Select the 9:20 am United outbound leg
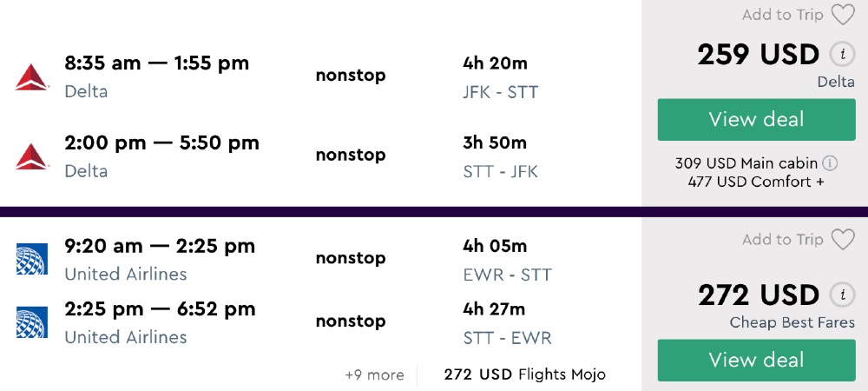The image size is (868, 391). click(160, 247)
